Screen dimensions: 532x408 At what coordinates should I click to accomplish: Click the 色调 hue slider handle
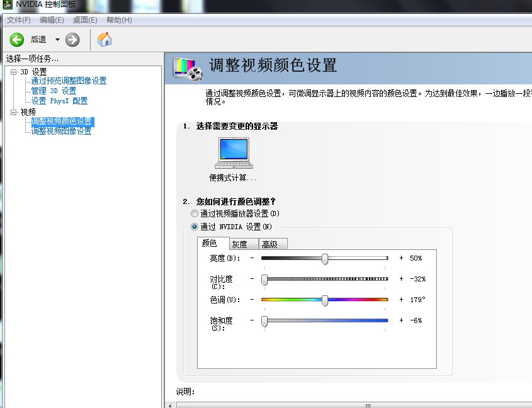(x=325, y=300)
